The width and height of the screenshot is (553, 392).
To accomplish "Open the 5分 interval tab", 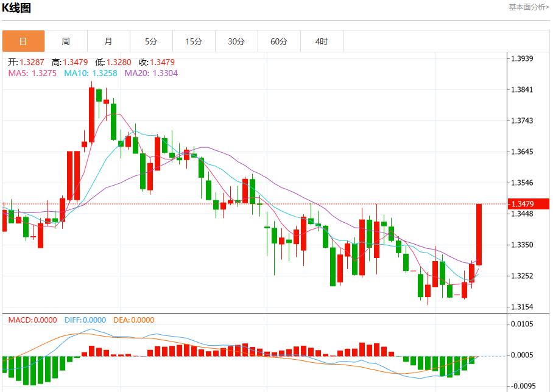I will (151, 41).
